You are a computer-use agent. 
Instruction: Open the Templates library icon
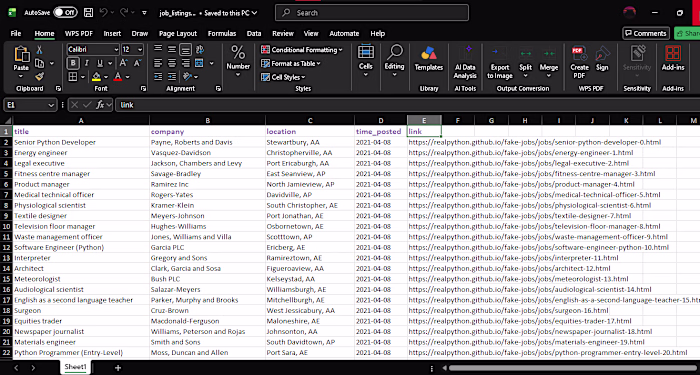coord(429,58)
